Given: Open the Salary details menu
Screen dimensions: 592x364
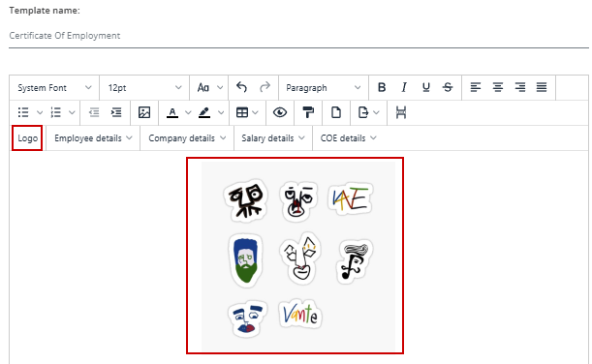Looking at the screenshot, I should click(273, 138).
